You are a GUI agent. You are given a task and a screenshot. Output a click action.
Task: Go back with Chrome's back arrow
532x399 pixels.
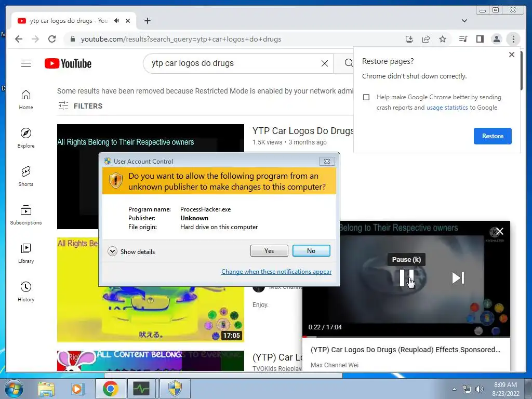coord(19,39)
